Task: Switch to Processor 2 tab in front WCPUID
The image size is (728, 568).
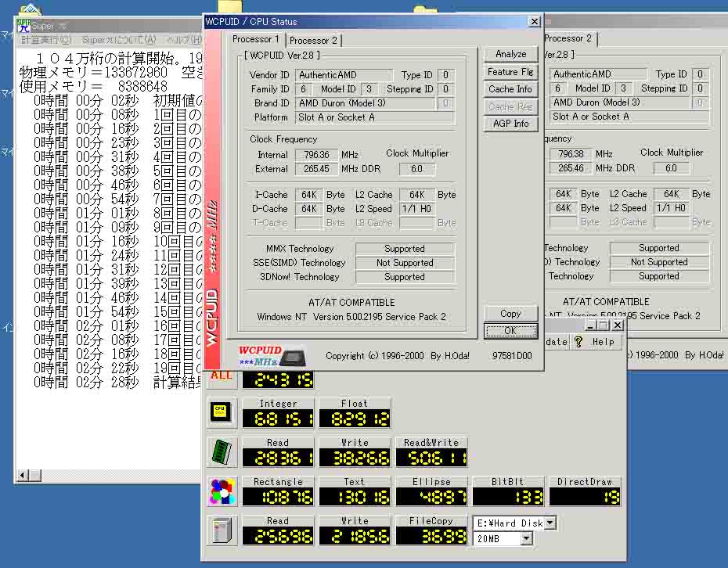Action: 313,41
